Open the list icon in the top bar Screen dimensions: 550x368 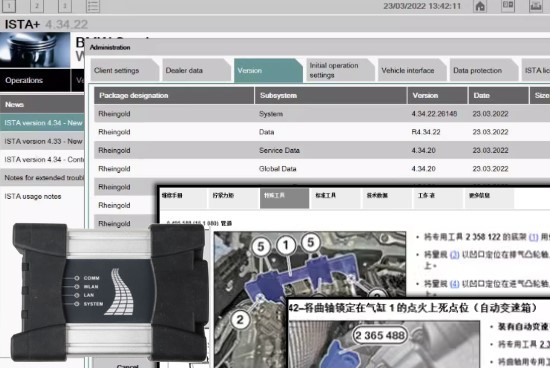pos(93,6)
